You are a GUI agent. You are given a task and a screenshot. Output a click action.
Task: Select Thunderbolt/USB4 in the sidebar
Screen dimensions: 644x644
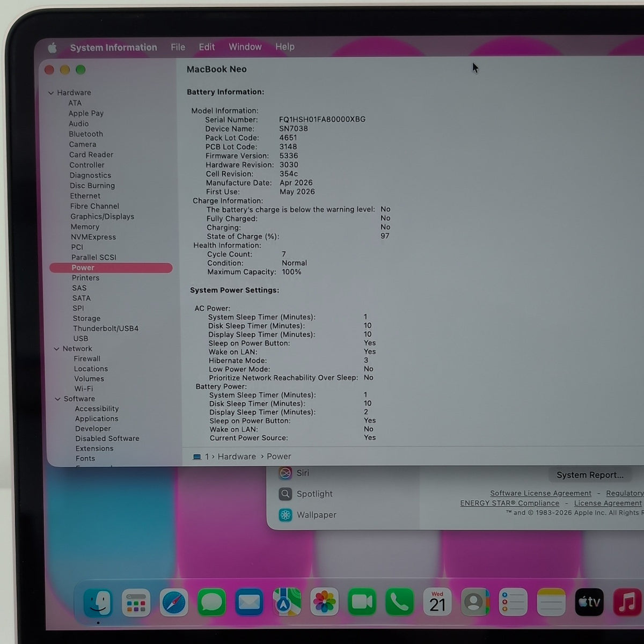(106, 328)
